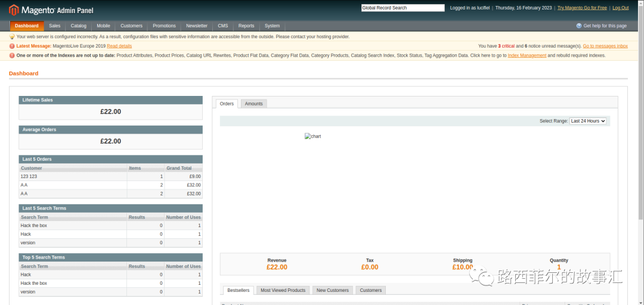Click the Shipping £10.00 total
Viewport: 644px width, 305px height.
(463, 267)
